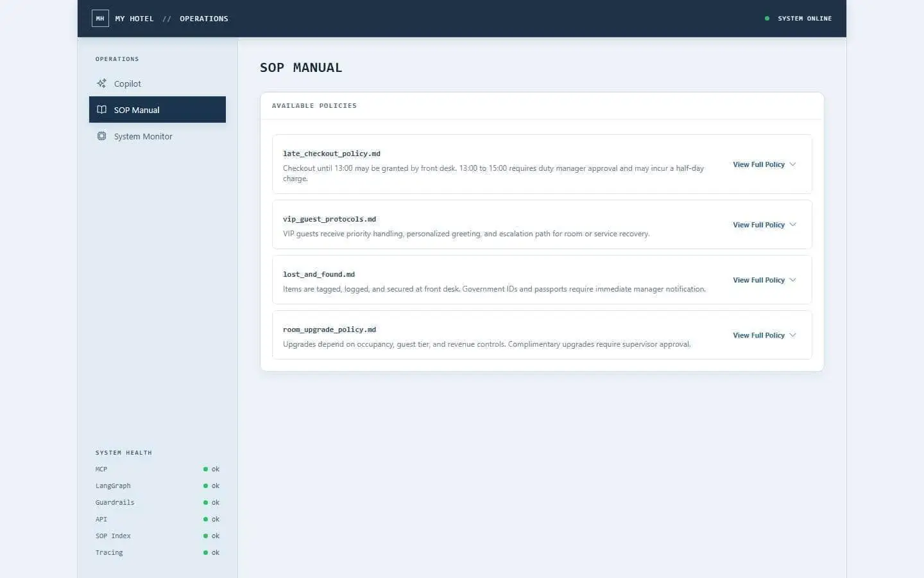Viewport: 924px width, 578px height.
Task: Click the SOP Manual book icon
Action: coord(101,110)
